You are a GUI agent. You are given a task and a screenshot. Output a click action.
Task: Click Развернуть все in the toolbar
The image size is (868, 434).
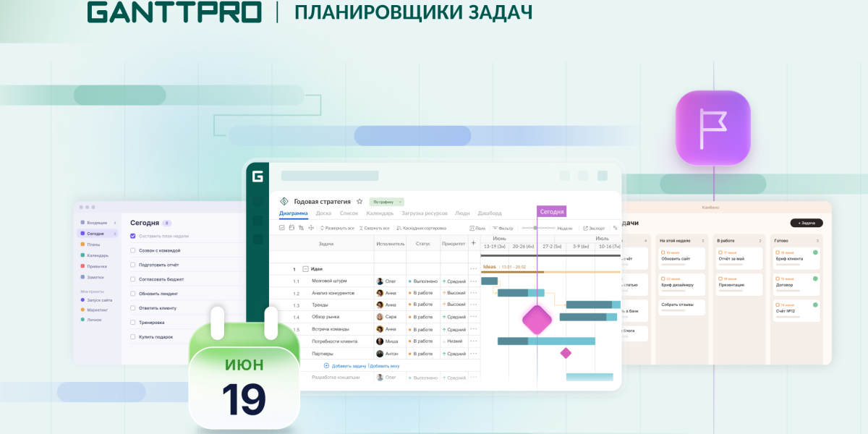tap(337, 228)
